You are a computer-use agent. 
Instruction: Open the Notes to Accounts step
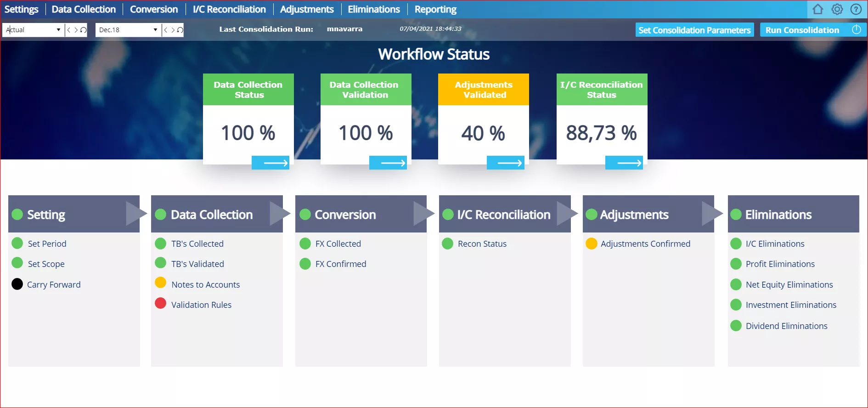click(206, 284)
